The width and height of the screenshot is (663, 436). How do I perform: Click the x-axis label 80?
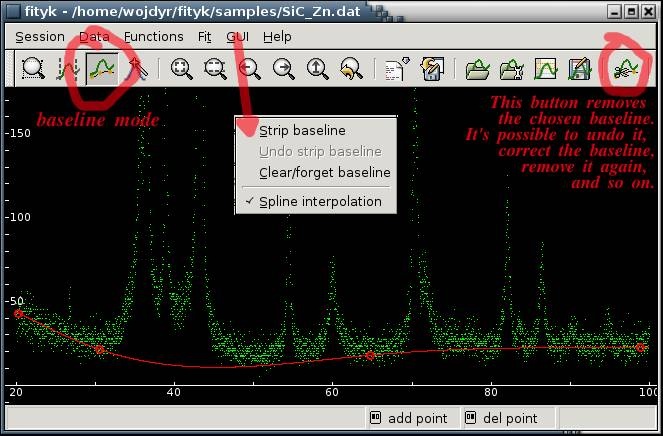point(491,392)
